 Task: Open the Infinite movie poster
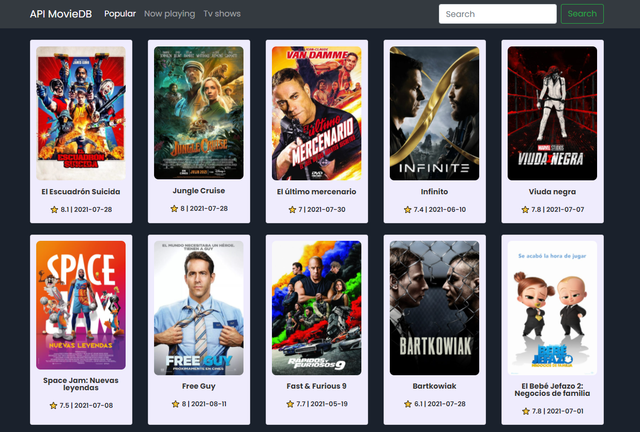coord(434,113)
